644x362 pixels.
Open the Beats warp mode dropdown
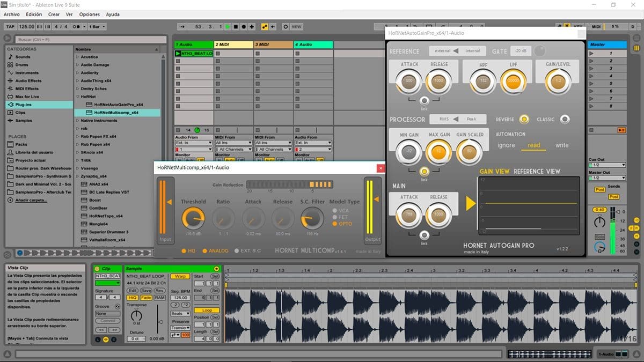tap(180, 314)
